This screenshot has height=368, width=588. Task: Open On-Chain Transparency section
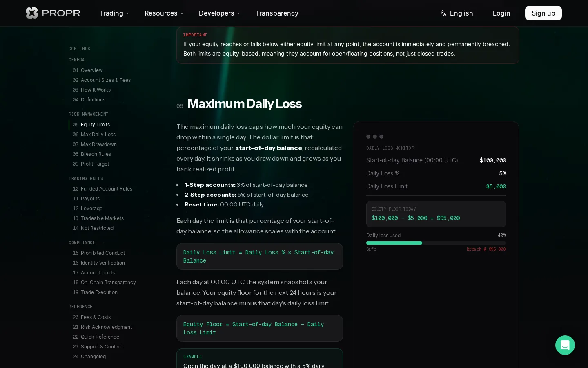104,283
